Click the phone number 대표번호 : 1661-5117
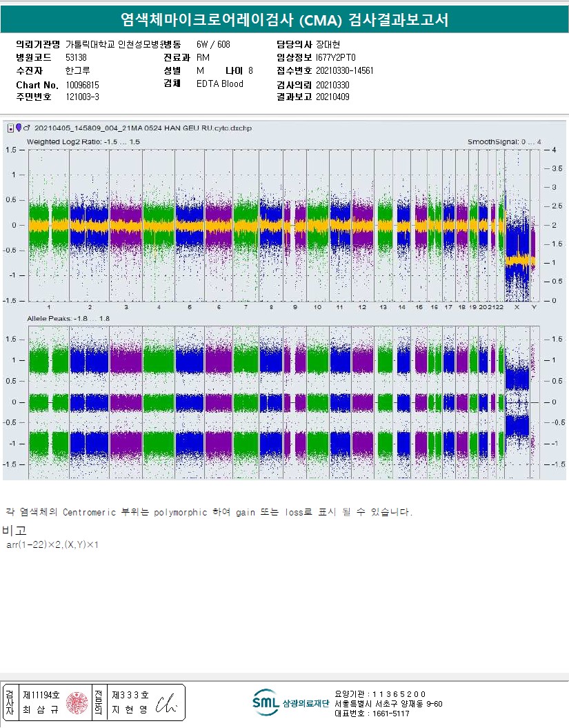This screenshot has width=569, height=728. [372, 714]
